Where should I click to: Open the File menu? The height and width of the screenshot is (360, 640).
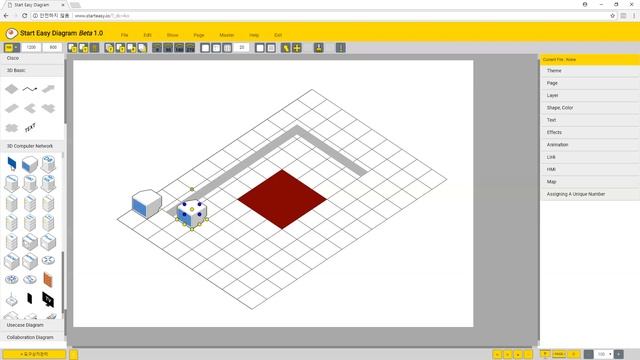click(x=124, y=35)
